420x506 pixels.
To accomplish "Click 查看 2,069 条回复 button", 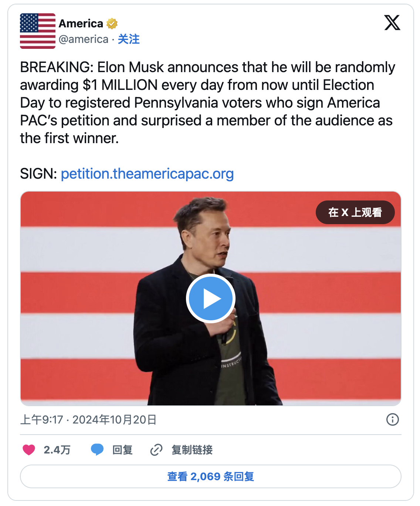I will (x=210, y=476).
